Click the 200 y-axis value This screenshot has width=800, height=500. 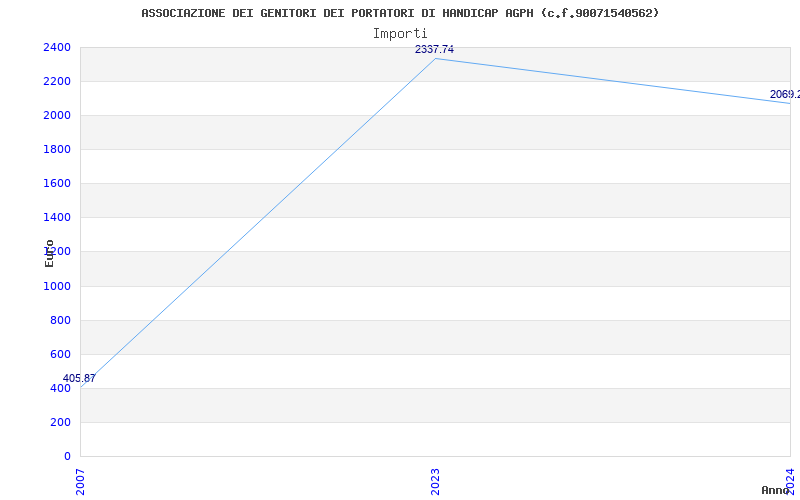point(60,422)
